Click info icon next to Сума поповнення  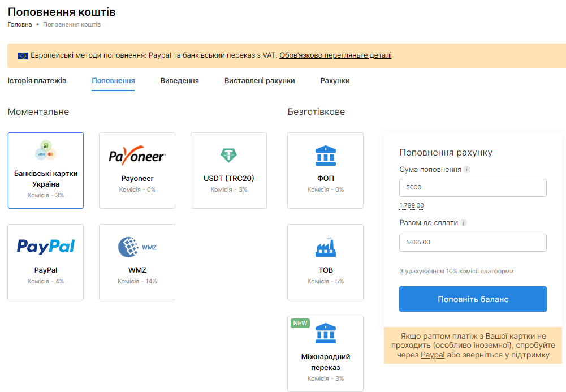click(467, 170)
